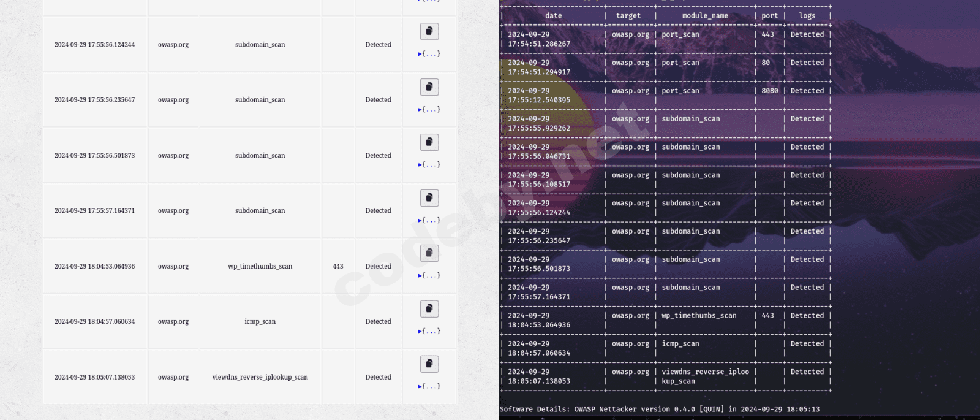Copy the 17:55:56.501873 subdomain_scan event
Image resolution: width=980 pixels, height=420 pixels.
(x=429, y=142)
